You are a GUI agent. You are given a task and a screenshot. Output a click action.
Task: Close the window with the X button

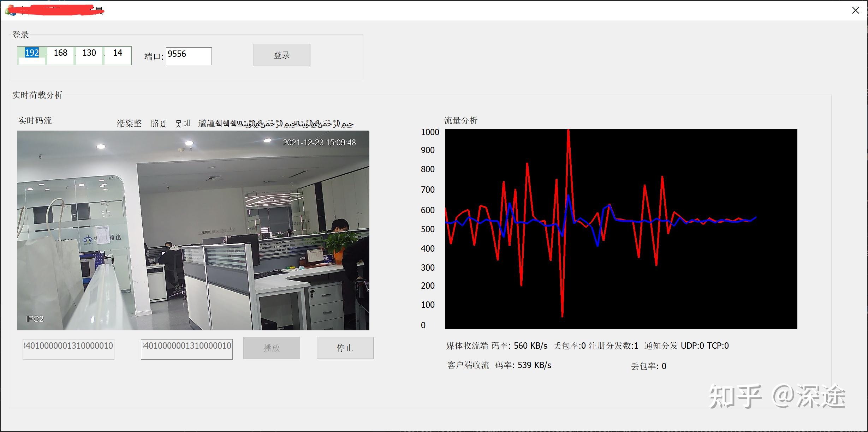coord(855,11)
